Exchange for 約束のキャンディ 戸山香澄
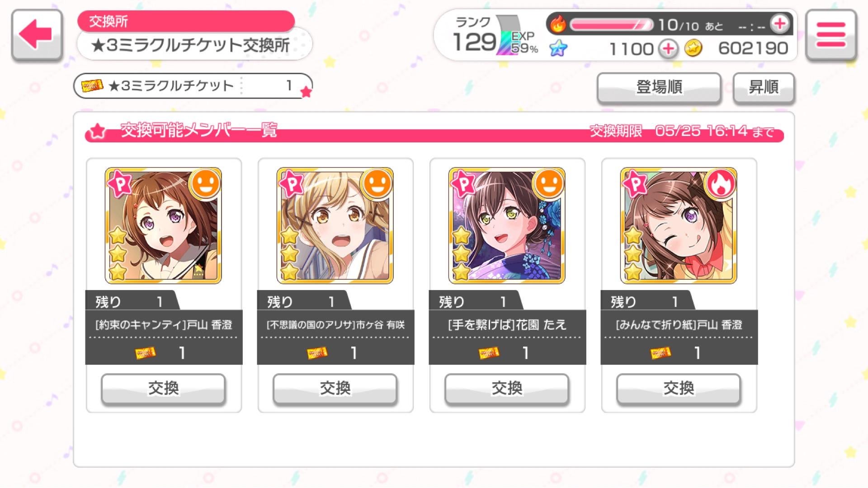The image size is (868, 488). click(163, 388)
